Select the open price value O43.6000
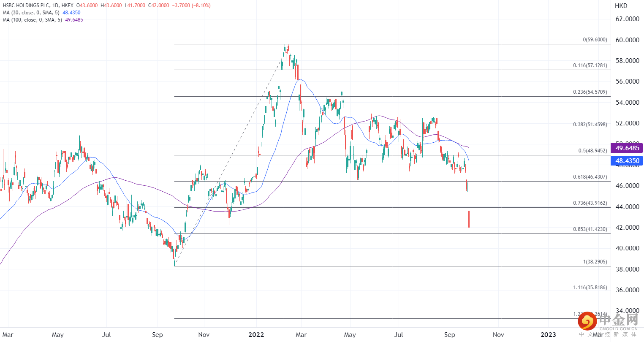644x342 pixels. (x=87, y=5)
